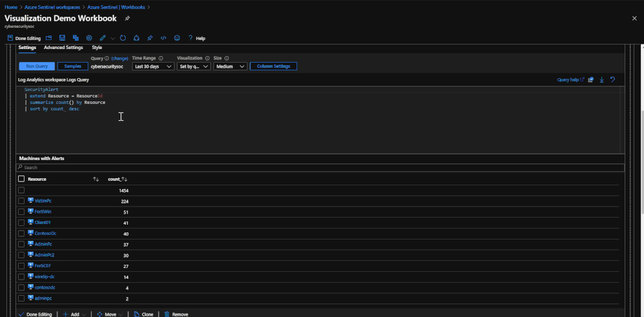Check the AdminPc2 row checkbox
644x317 pixels.
click(x=21, y=255)
